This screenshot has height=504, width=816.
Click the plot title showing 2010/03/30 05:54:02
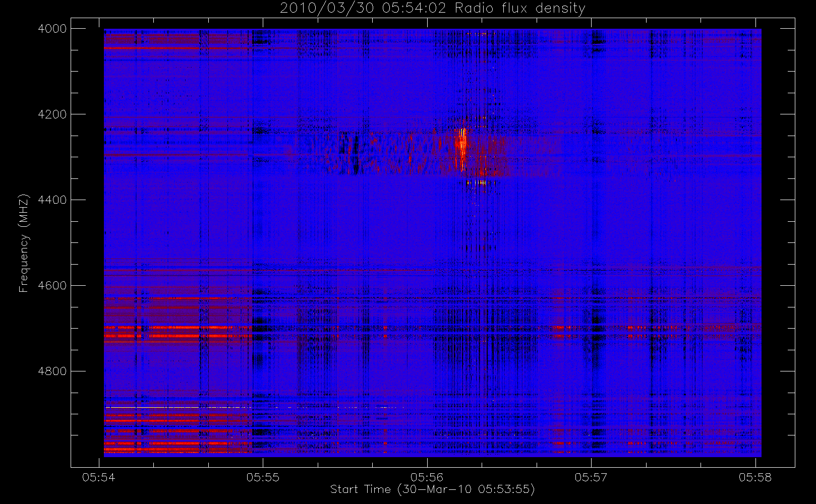(x=433, y=9)
